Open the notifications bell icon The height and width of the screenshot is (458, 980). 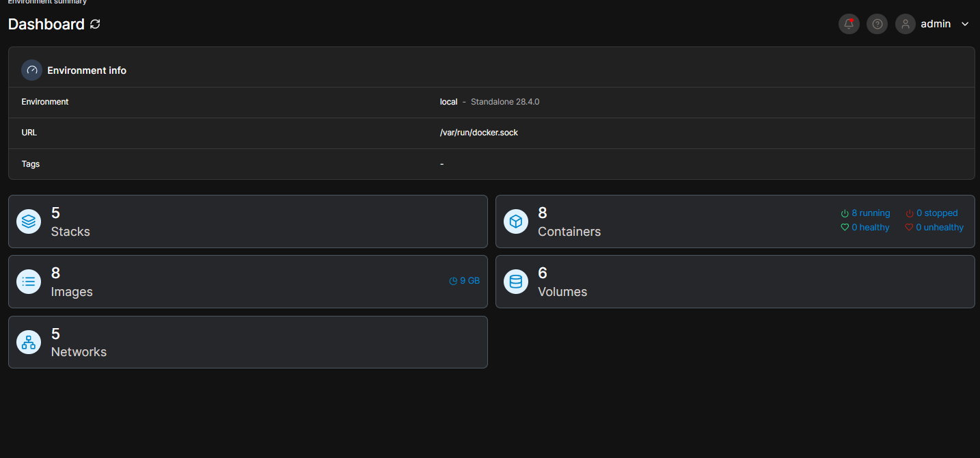point(849,24)
